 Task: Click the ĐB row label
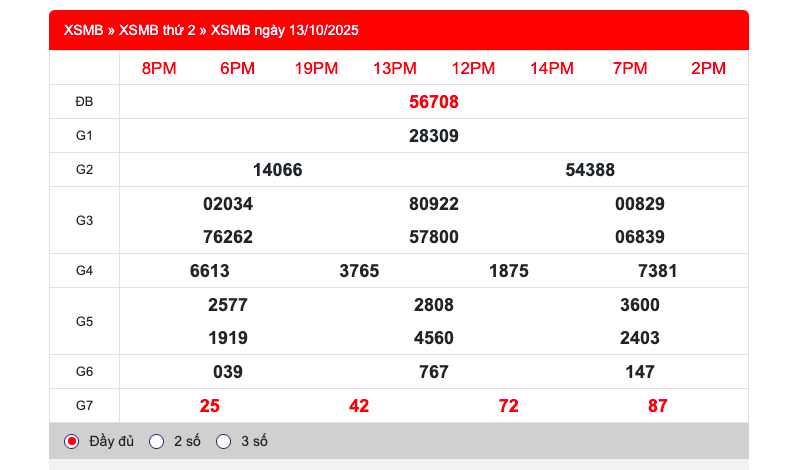point(84,102)
